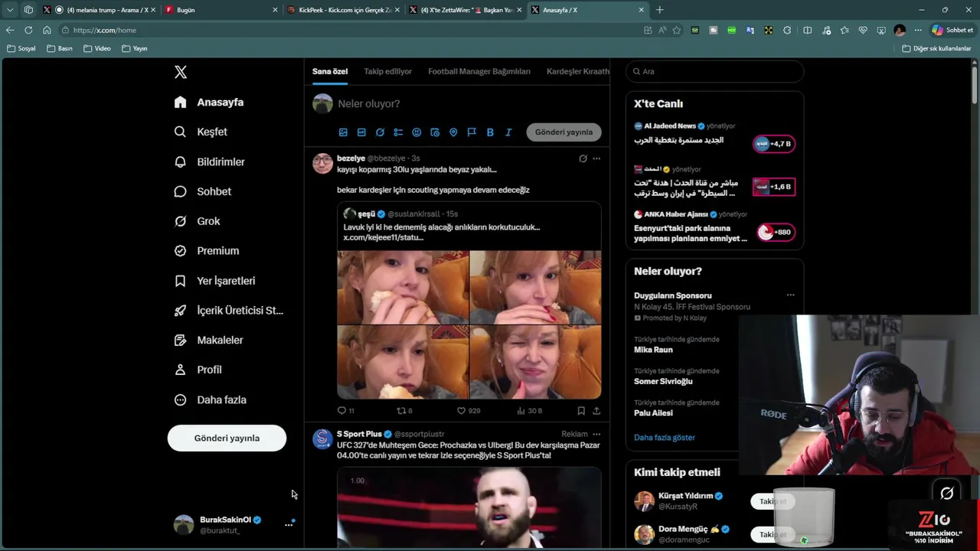Open Profil page
Image resolution: width=980 pixels, height=551 pixels.
(198, 370)
